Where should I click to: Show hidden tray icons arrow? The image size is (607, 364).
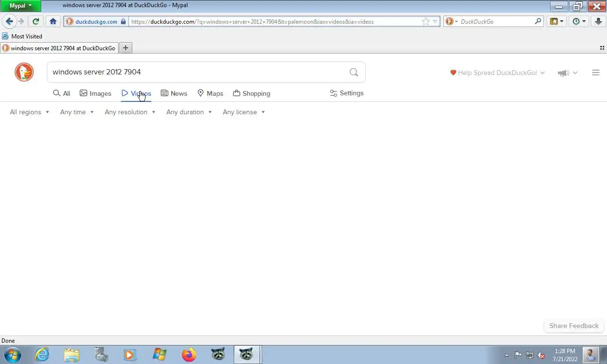(x=506, y=355)
